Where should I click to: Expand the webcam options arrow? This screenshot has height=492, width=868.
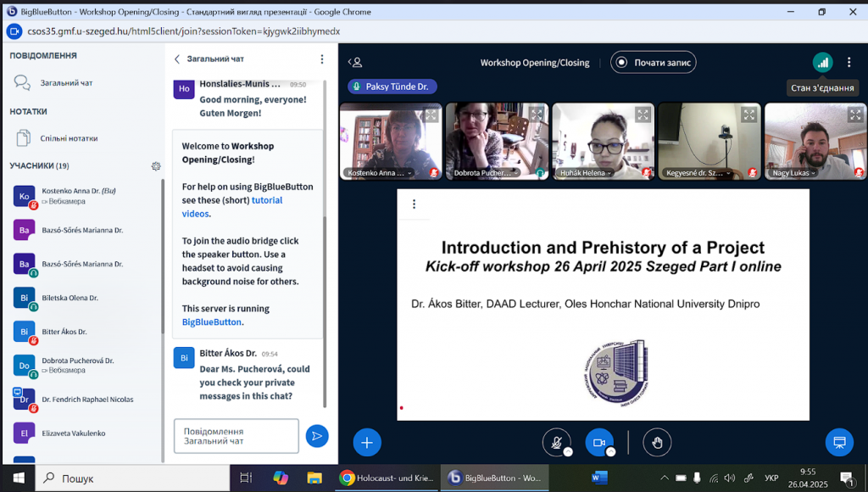point(610,452)
